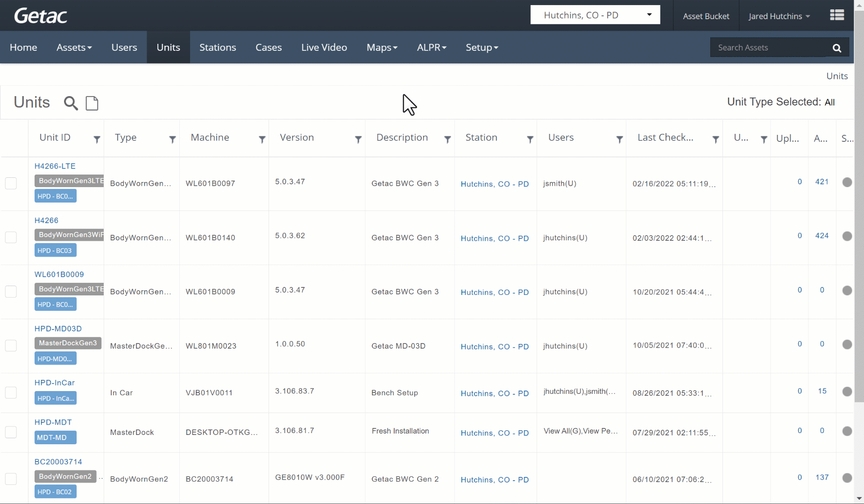The width and height of the screenshot is (864, 504).
Task: Click the export document icon beside Units
Action: pyautogui.click(x=92, y=103)
